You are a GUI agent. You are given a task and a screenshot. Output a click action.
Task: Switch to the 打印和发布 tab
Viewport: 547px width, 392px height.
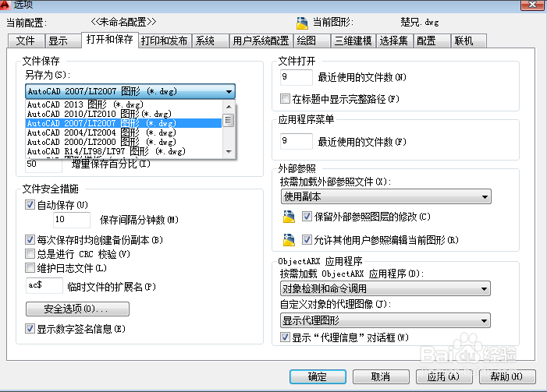[x=165, y=41]
